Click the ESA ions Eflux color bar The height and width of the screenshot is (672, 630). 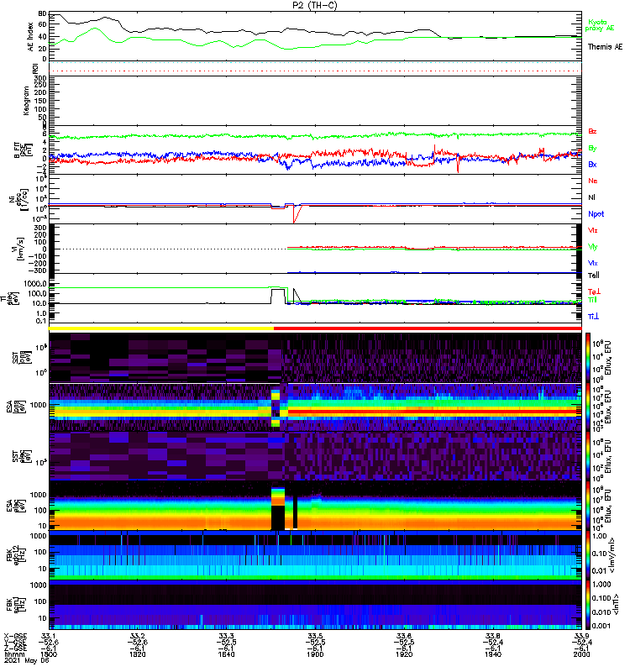coord(588,407)
